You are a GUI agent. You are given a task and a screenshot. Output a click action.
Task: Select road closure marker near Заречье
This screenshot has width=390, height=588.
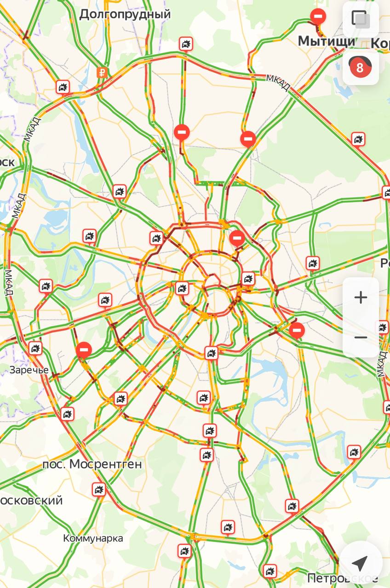pyautogui.click(x=84, y=350)
